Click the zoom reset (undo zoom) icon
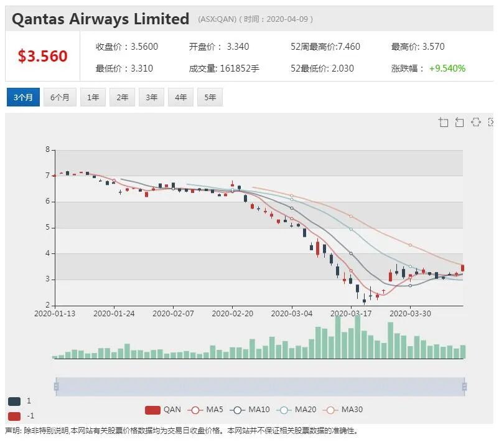 coord(460,122)
